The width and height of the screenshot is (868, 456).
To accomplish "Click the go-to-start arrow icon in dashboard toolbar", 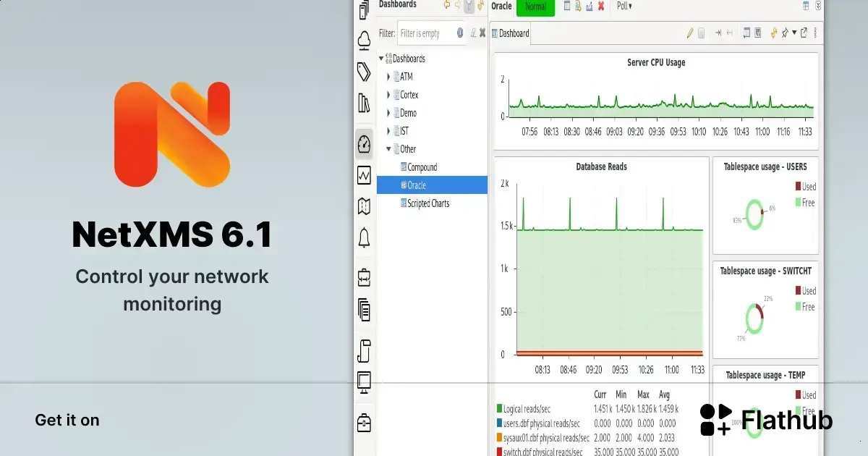I will (729, 33).
